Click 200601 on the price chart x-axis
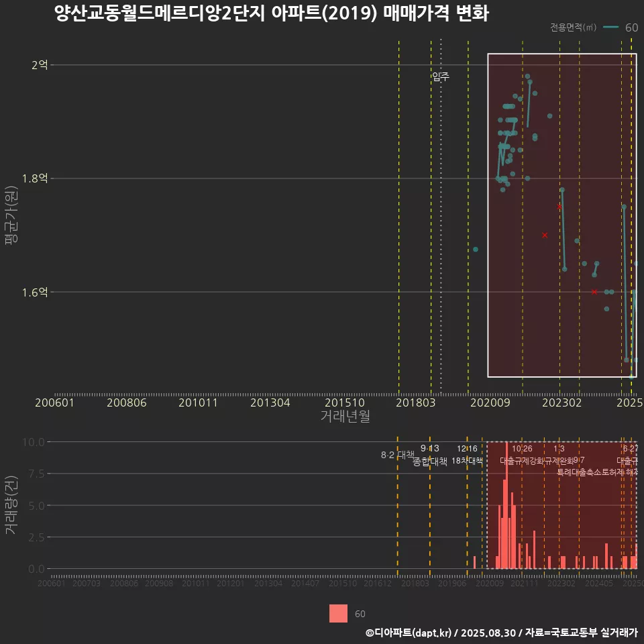 (54, 402)
